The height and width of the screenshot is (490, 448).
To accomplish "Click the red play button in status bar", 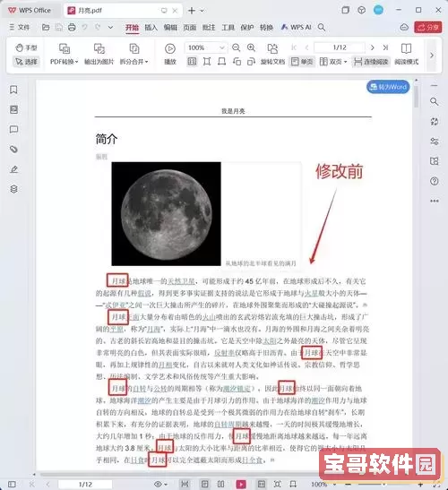I will click(241, 485).
